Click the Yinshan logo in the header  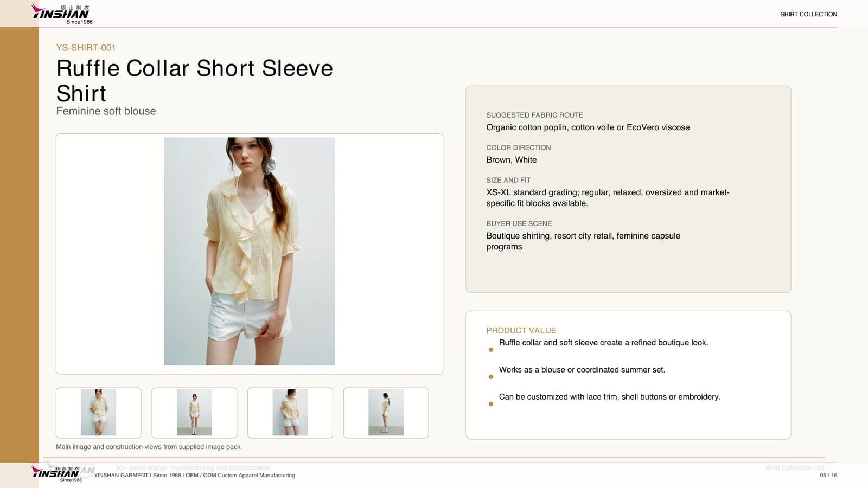(61, 14)
